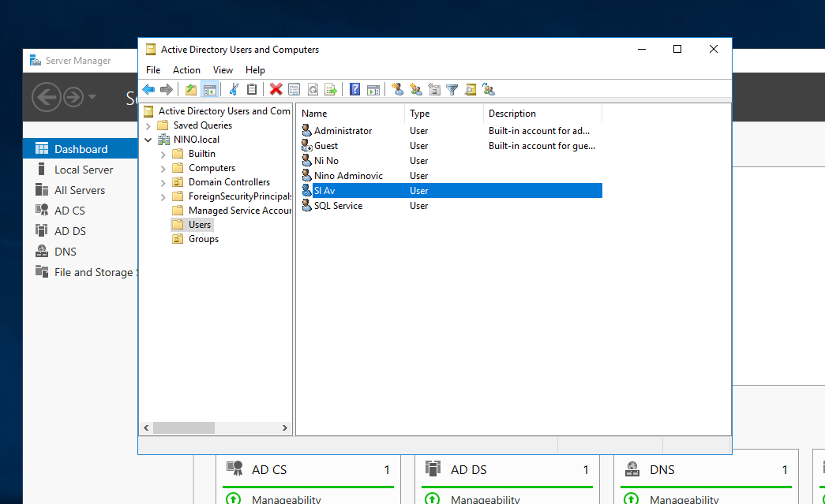Click the blue Help question mark icon

(355, 89)
